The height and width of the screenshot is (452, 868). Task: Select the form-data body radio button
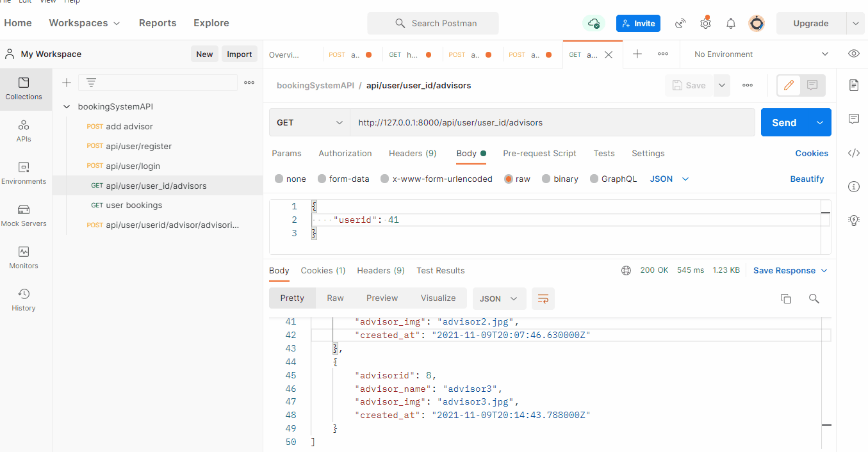[x=322, y=179]
